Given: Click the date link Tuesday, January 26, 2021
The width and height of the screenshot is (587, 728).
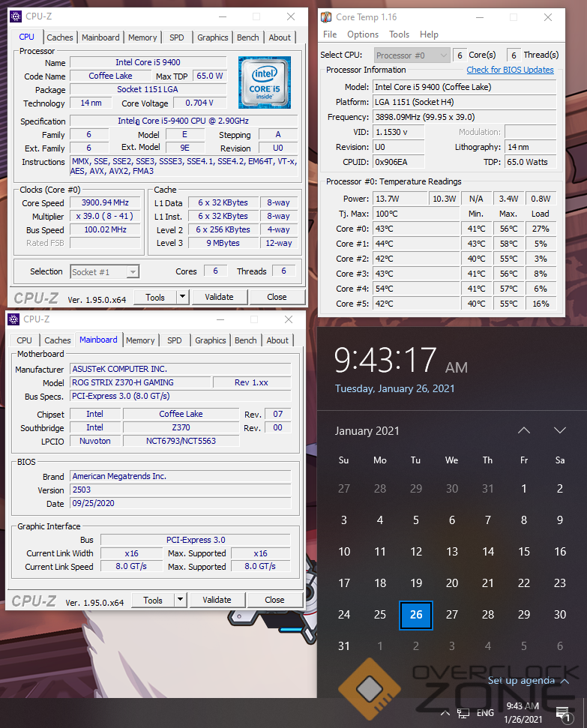Looking at the screenshot, I should 395,388.
